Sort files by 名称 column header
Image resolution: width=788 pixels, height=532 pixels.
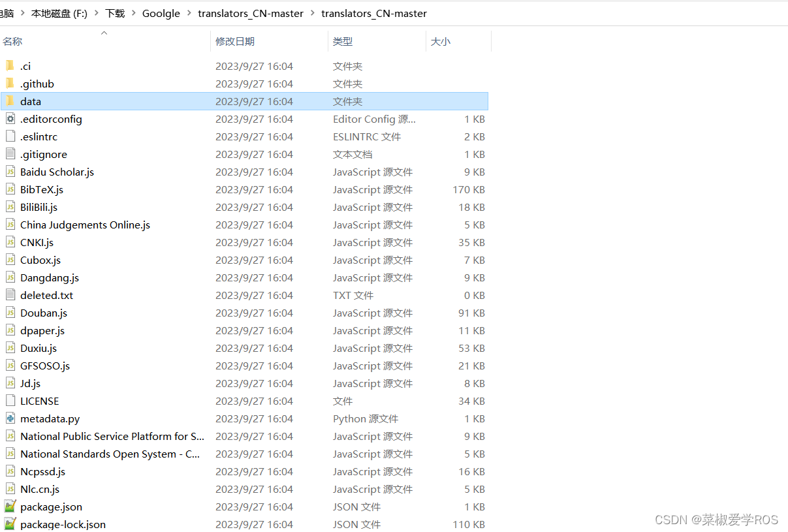[12, 41]
